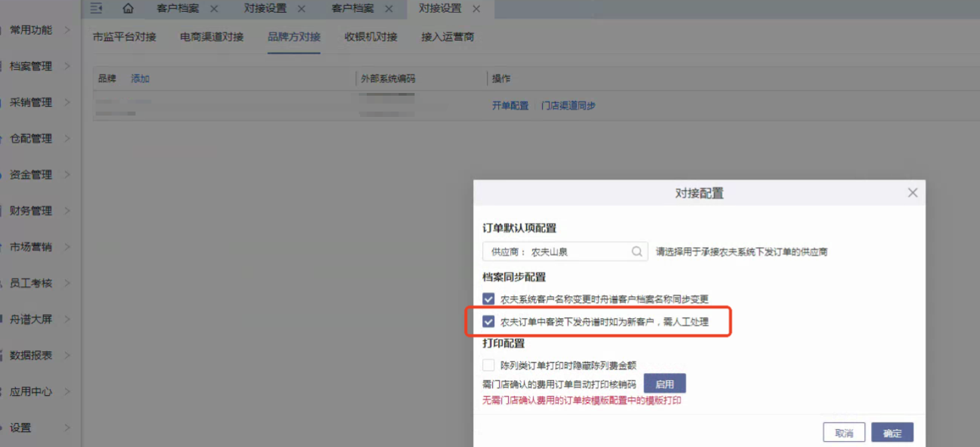Click the search icon in supplier field
980x447 pixels.
click(x=637, y=252)
